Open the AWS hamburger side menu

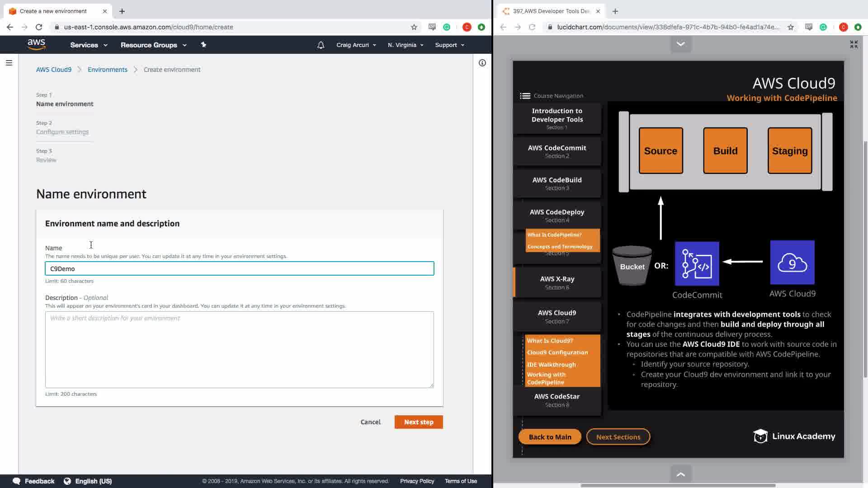(x=9, y=63)
